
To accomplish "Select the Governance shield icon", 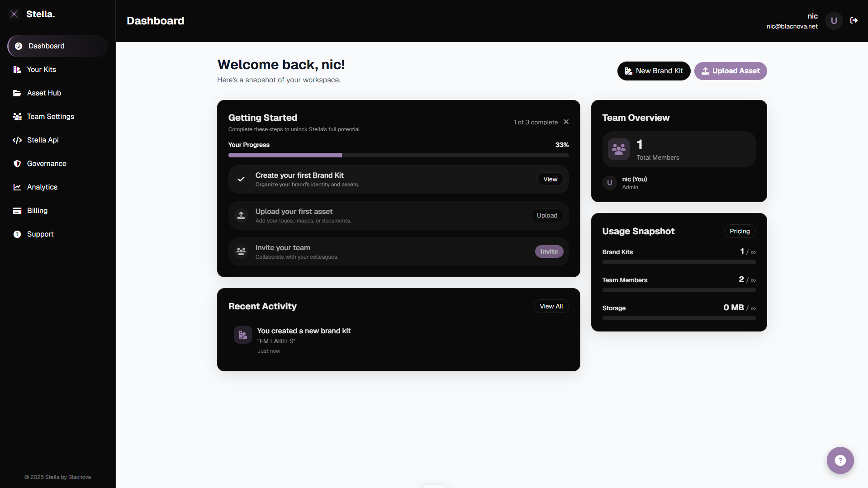I will pyautogui.click(x=17, y=163).
